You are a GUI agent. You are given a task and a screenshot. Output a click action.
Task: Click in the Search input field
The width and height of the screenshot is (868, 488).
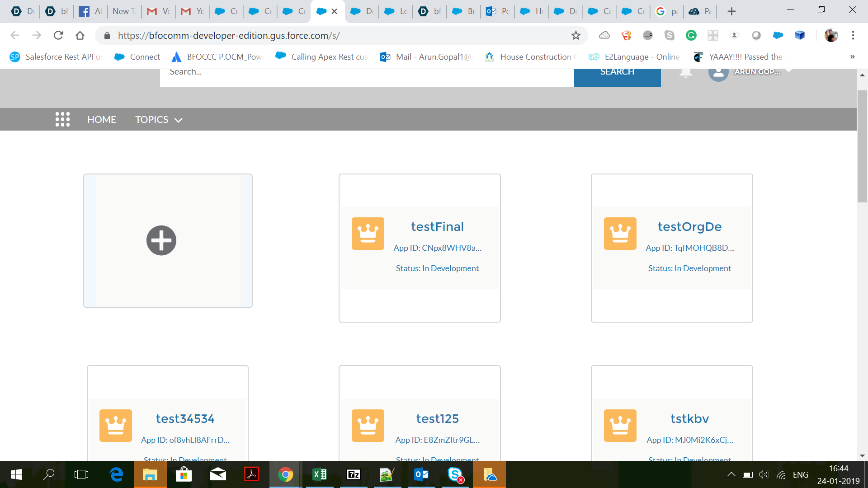click(x=366, y=73)
